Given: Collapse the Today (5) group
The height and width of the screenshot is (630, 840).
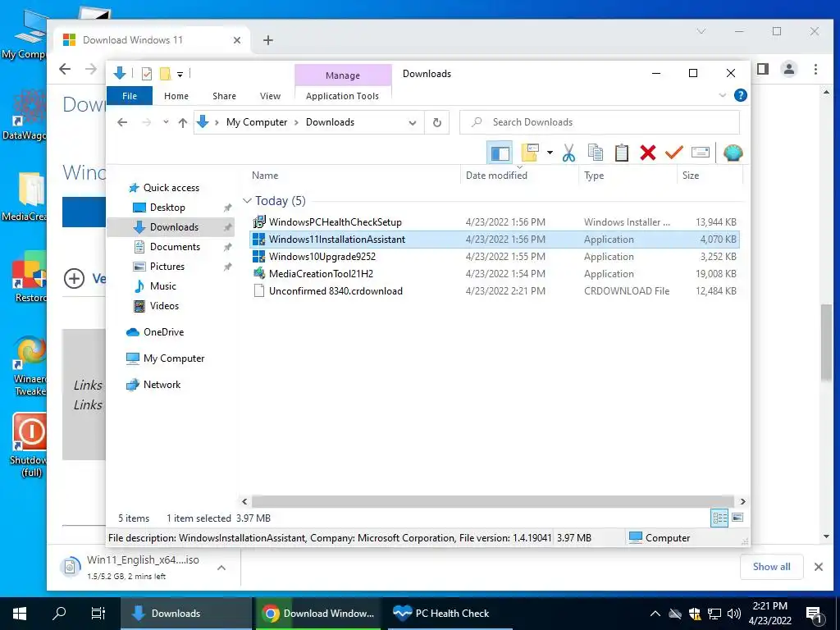Looking at the screenshot, I should 247,201.
